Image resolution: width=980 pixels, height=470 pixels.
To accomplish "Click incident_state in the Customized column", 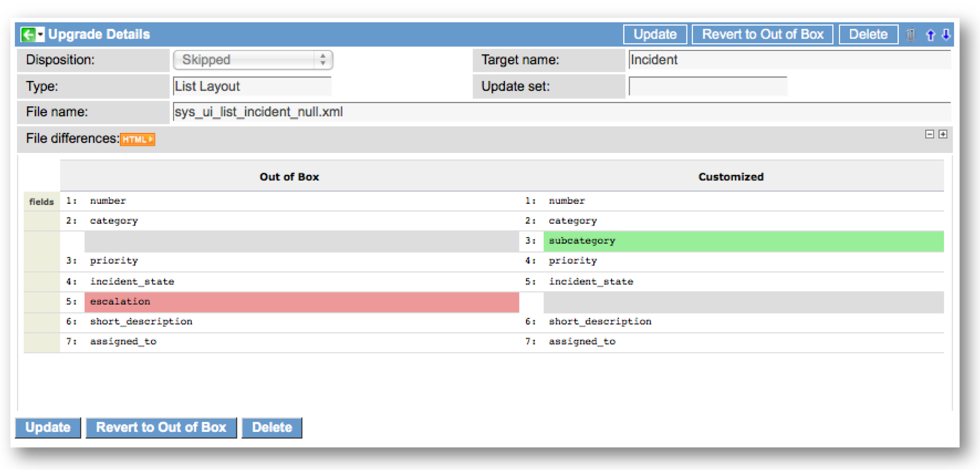I will [591, 282].
